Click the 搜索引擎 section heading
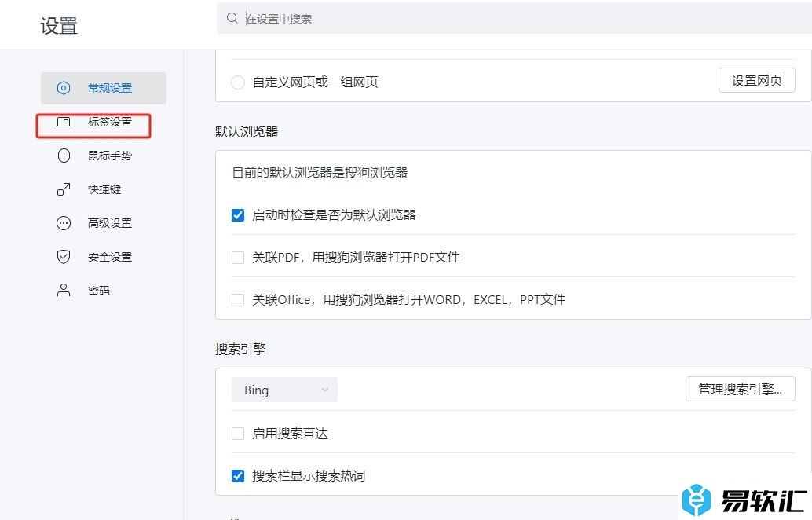 240,349
